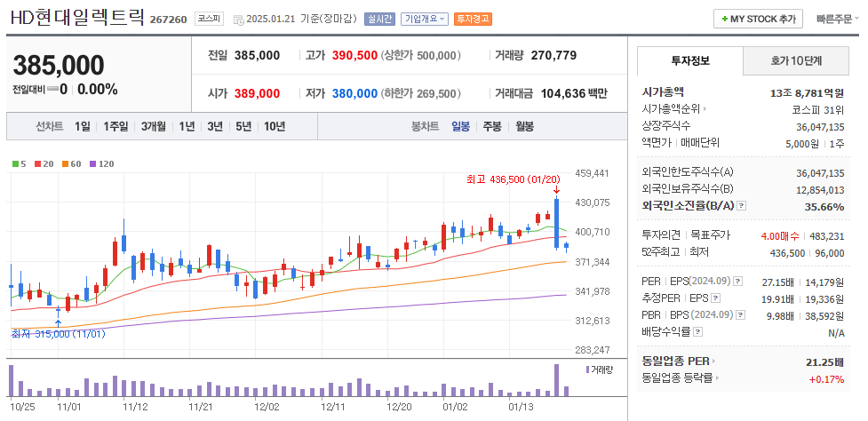This screenshot has width=868, height=421.
Task: Click the 시가총액 value 13조 8,781억원
Action: [807, 92]
